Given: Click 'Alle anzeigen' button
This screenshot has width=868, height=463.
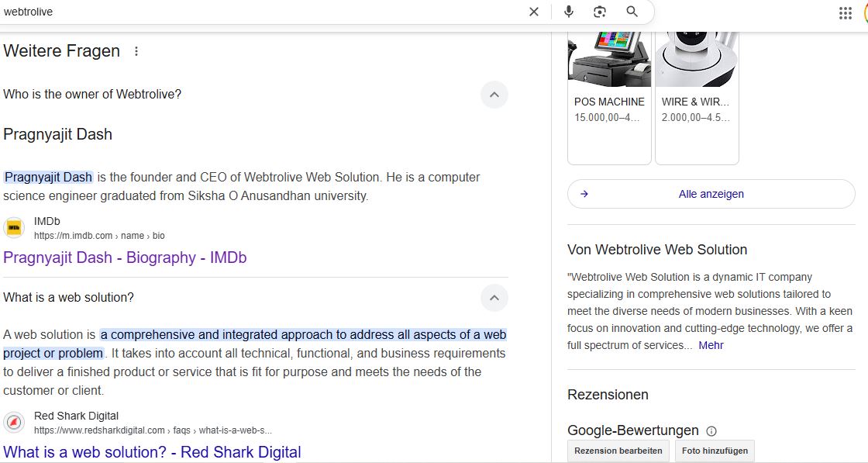Looking at the screenshot, I should pyautogui.click(x=711, y=194).
